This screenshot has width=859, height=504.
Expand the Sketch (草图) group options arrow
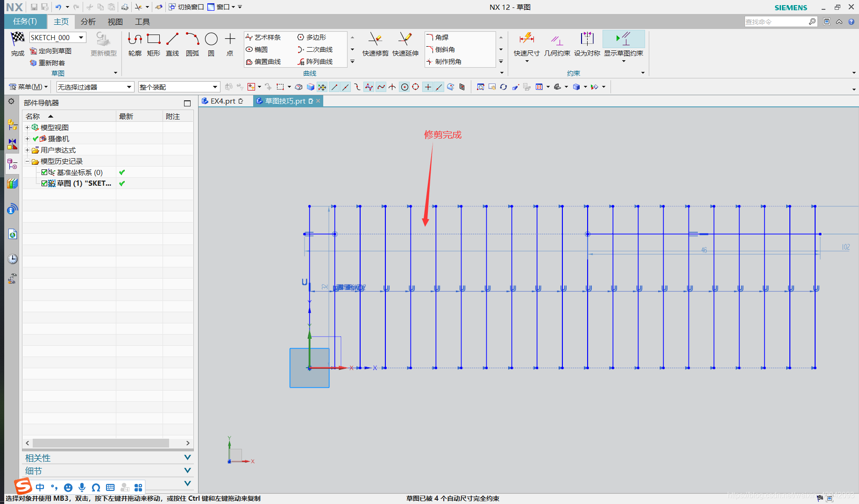pyautogui.click(x=115, y=73)
